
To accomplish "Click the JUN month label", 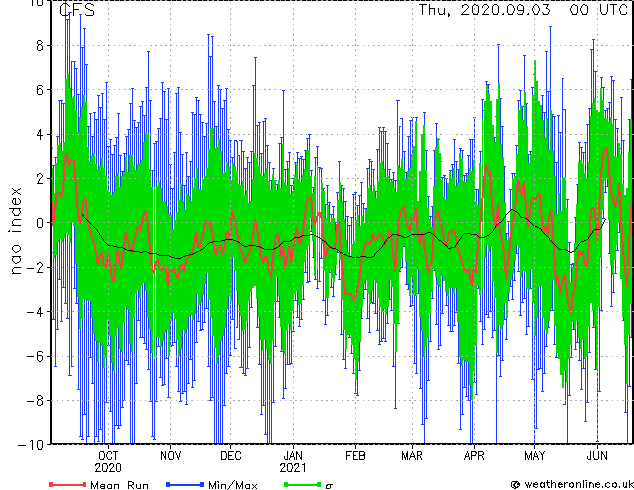I will click(x=597, y=456).
